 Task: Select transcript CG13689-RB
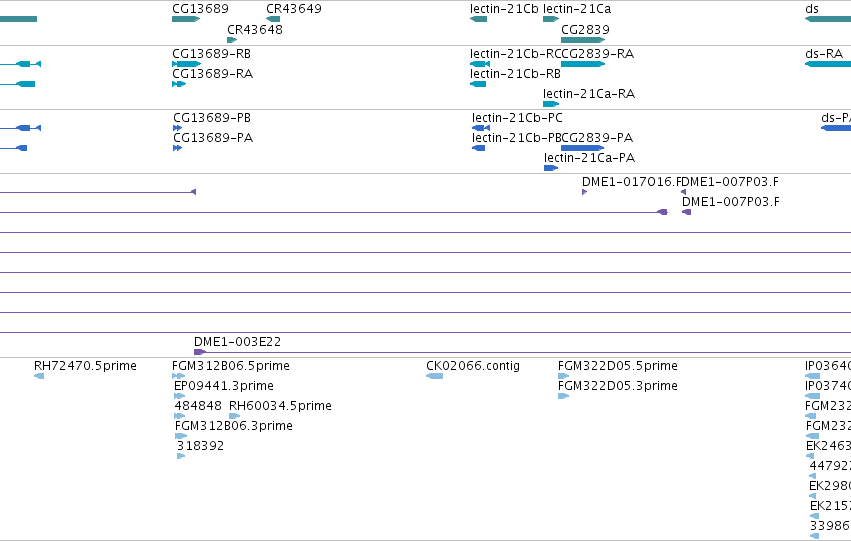pos(186,64)
